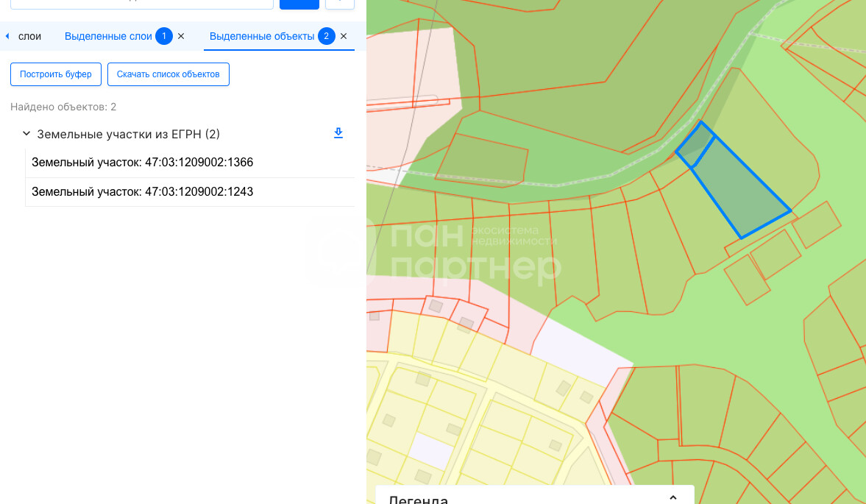
Task: Download the EGRN land plots group
Action: tap(338, 133)
